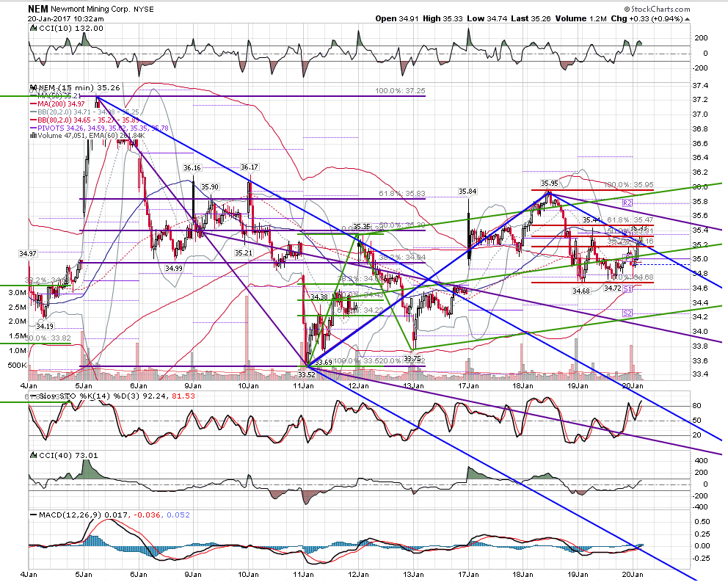Click the 34.19 low price annotation

45,326
